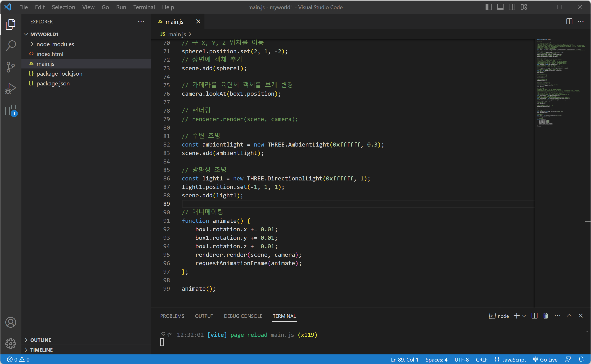Open the Search view in activity bar
The height and width of the screenshot is (364, 591).
10,45
